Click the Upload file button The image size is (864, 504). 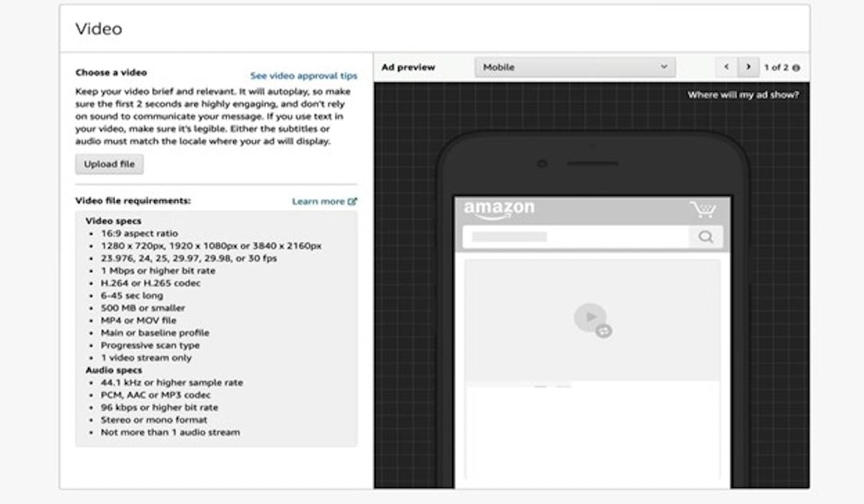pyautogui.click(x=109, y=164)
